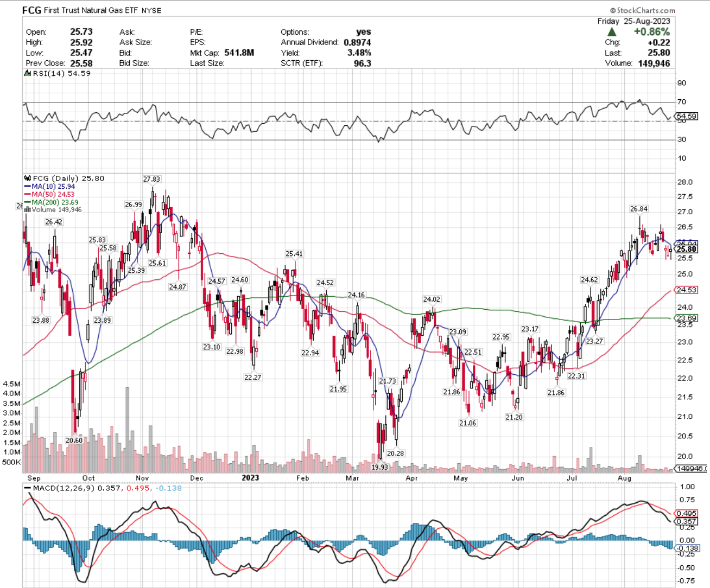
Task: Click the 19.93 low price label
Action: point(379,467)
